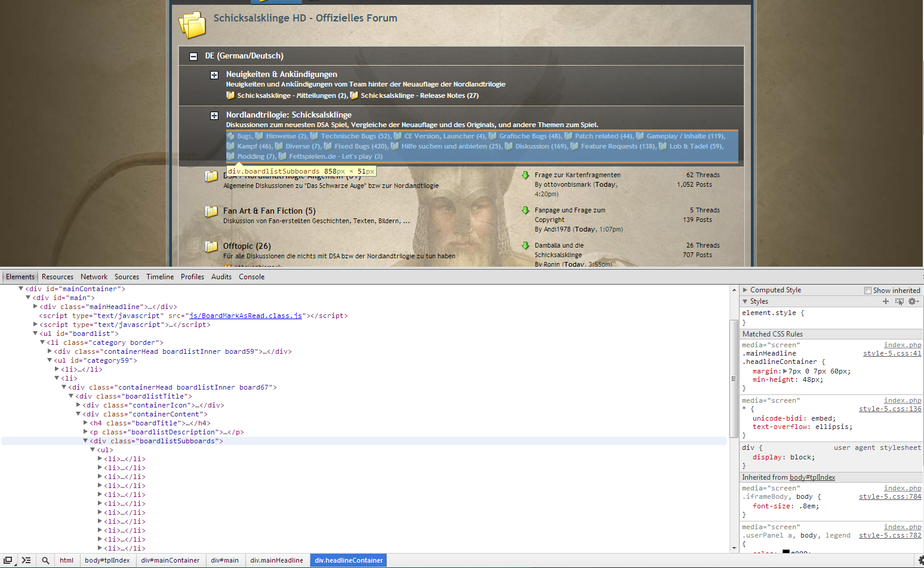Open the Audits panel tab
This screenshot has width=924, height=568.
coord(221,277)
